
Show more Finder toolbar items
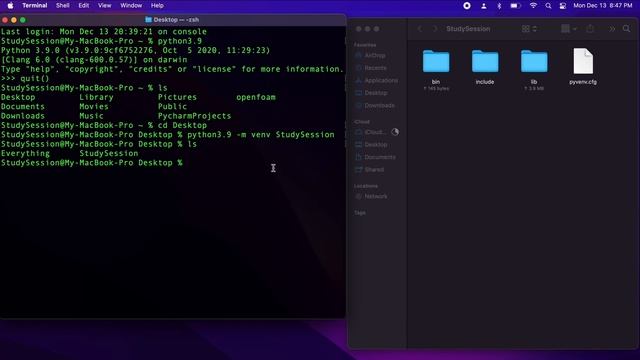[x=612, y=29]
